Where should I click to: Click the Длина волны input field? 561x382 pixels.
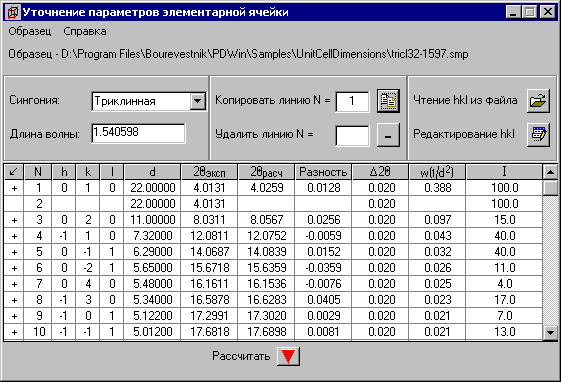[138, 133]
